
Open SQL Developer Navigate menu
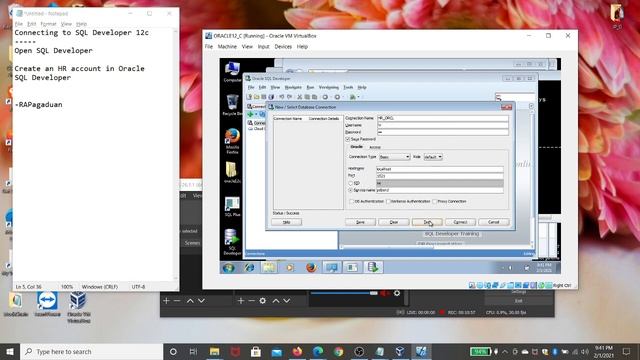pyautogui.click(x=293, y=87)
